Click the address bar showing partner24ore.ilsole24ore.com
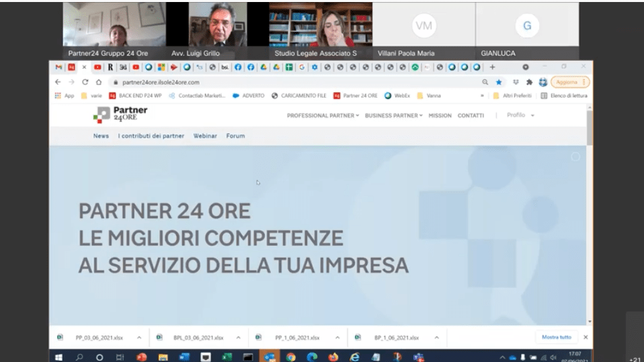The image size is (644, 362). coord(269,82)
